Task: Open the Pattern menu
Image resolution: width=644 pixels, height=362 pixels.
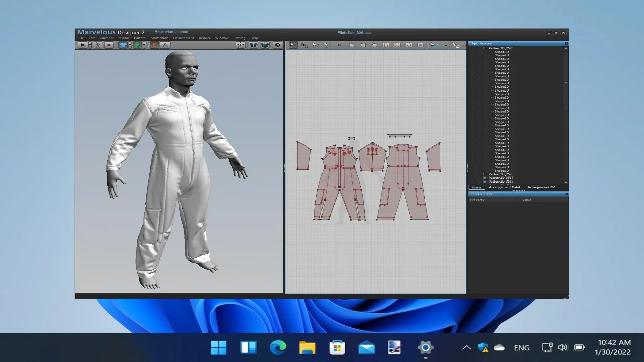Action: click(140, 38)
